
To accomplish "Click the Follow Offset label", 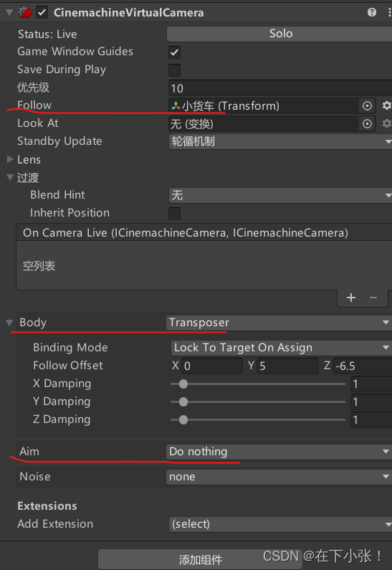I will (x=68, y=366).
